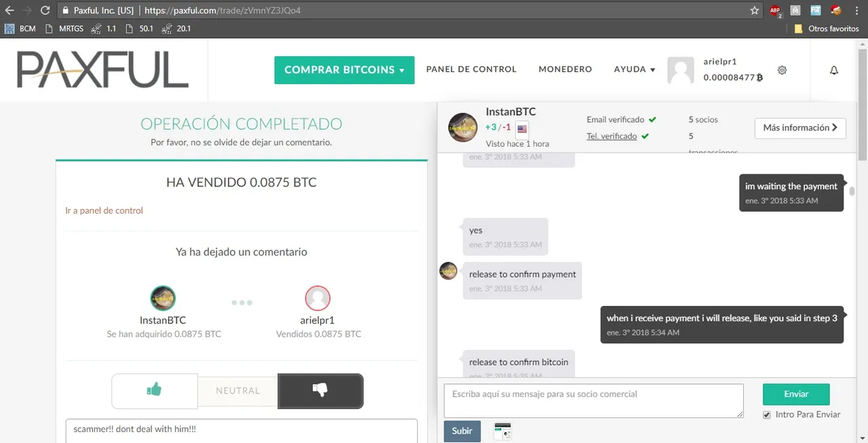Select the thumbs-up positive feedback
868x443 pixels.
[155, 391]
